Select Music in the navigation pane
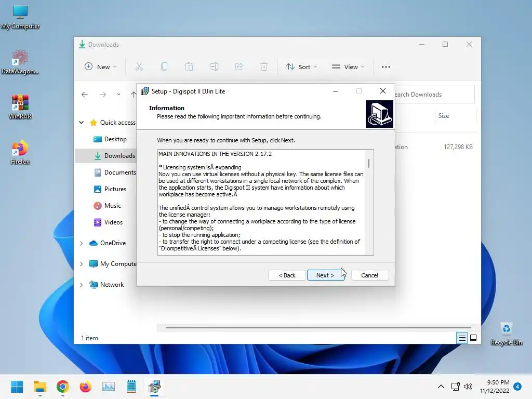Screen dimensions: 532x399 107,206
